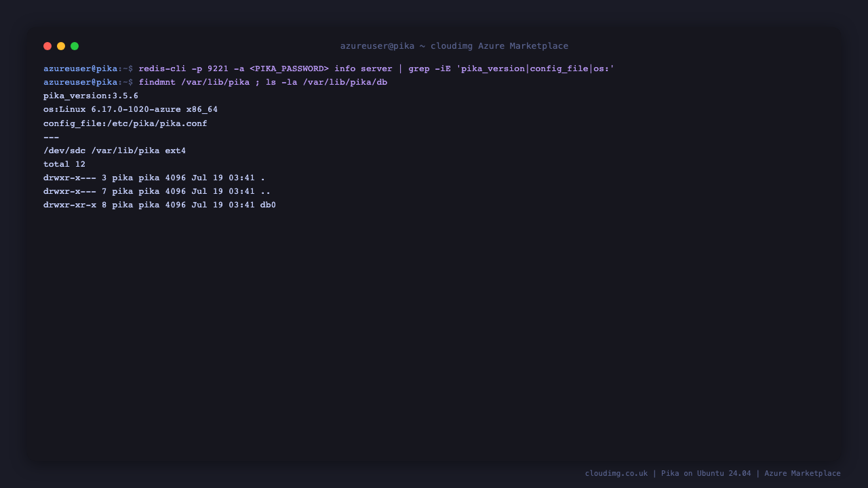Click the first azureuser@pika prompt
The height and width of the screenshot is (488, 868).
pyautogui.click(x=80, y=68)
